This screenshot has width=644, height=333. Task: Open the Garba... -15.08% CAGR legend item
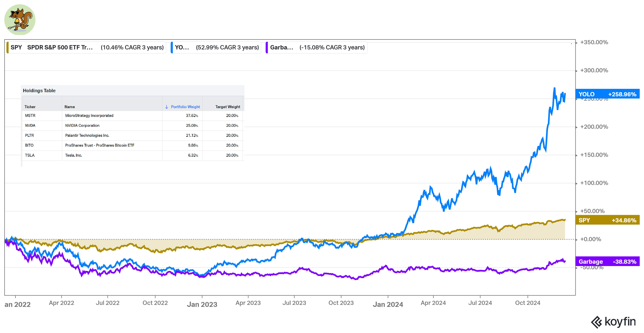point(316,48)
